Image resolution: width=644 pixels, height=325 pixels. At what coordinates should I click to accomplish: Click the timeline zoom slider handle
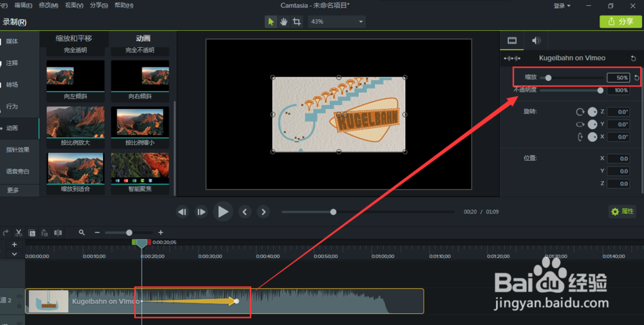point(129,232)
